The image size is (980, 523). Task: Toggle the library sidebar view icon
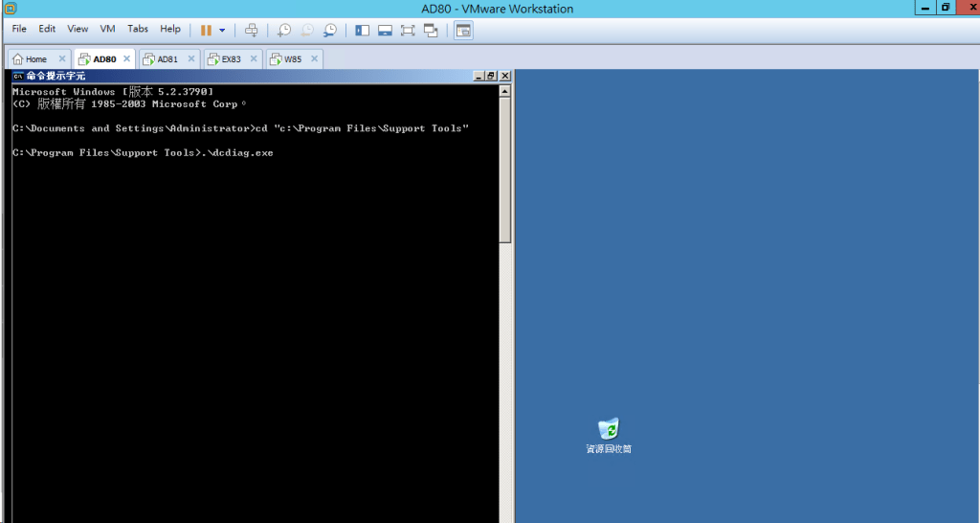point(363,30)
